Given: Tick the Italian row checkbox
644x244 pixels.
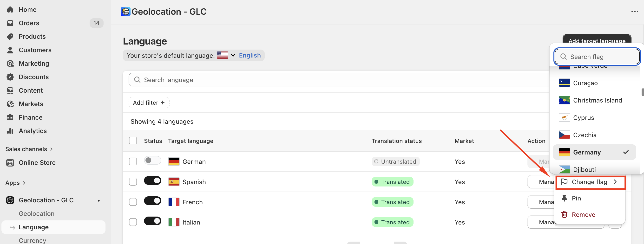Looking at the screenshot, I should pyautogui.click(x=133, y=222).
